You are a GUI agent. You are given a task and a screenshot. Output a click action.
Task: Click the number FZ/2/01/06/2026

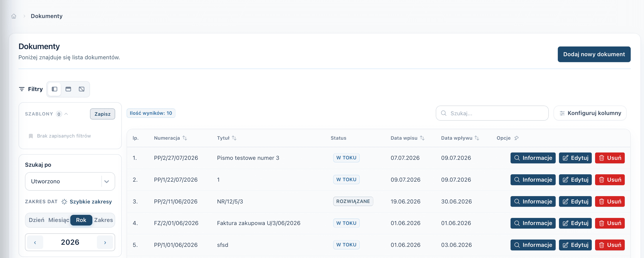pyautogui.click(x=176, y=223)
